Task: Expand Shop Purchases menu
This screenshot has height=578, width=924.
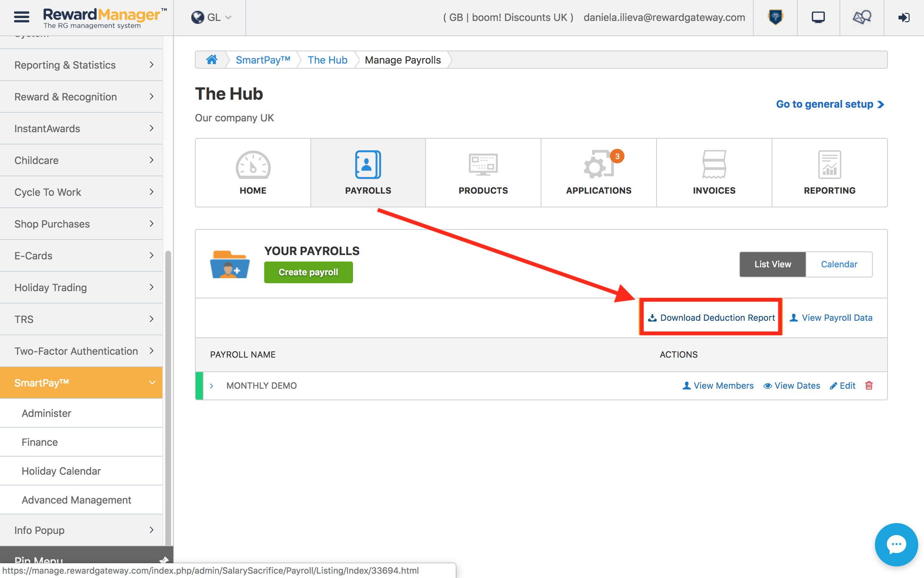Action: coord(81,224)
